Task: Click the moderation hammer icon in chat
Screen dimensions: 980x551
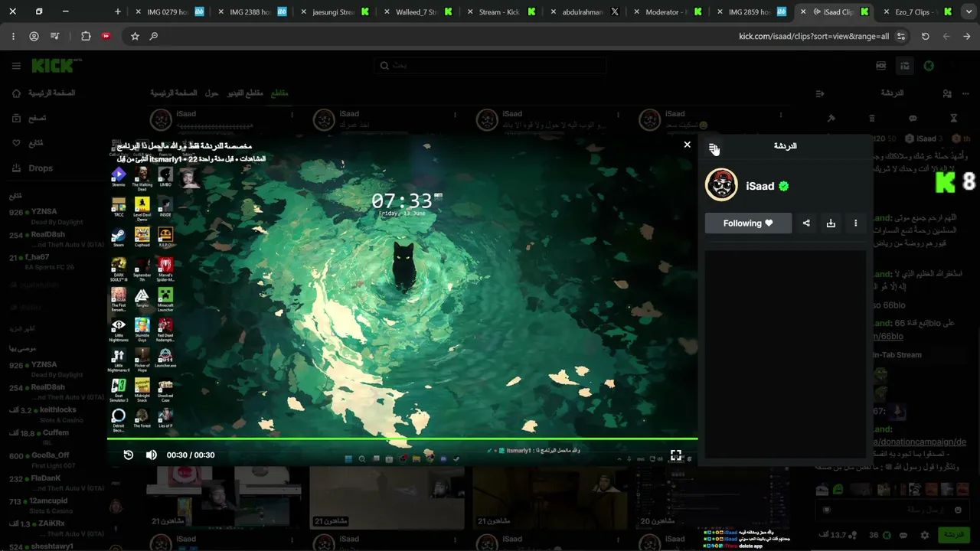Action: click(831, 119)
